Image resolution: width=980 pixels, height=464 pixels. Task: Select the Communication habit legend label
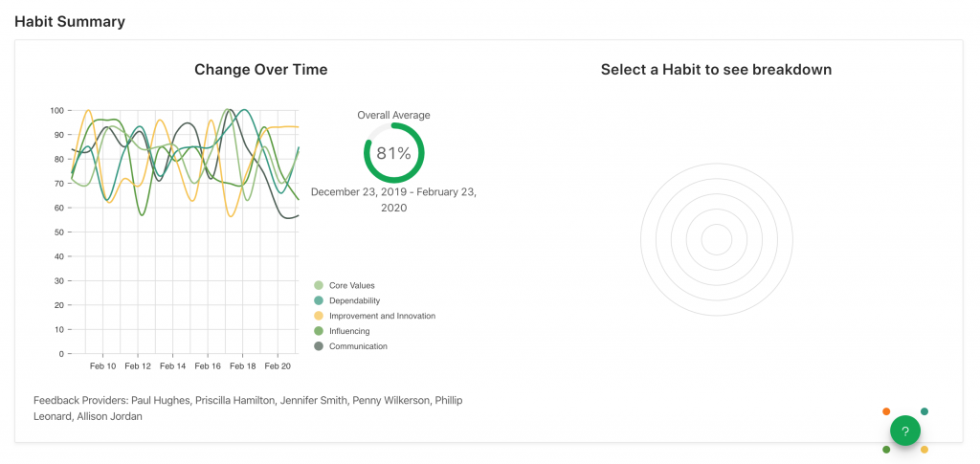(358, 346)
